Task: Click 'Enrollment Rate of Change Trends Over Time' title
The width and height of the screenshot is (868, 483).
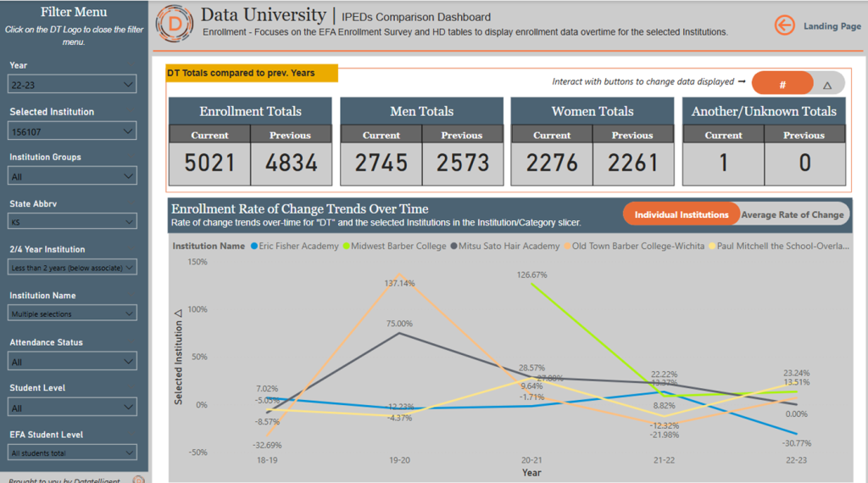Action: coord(299,209)
